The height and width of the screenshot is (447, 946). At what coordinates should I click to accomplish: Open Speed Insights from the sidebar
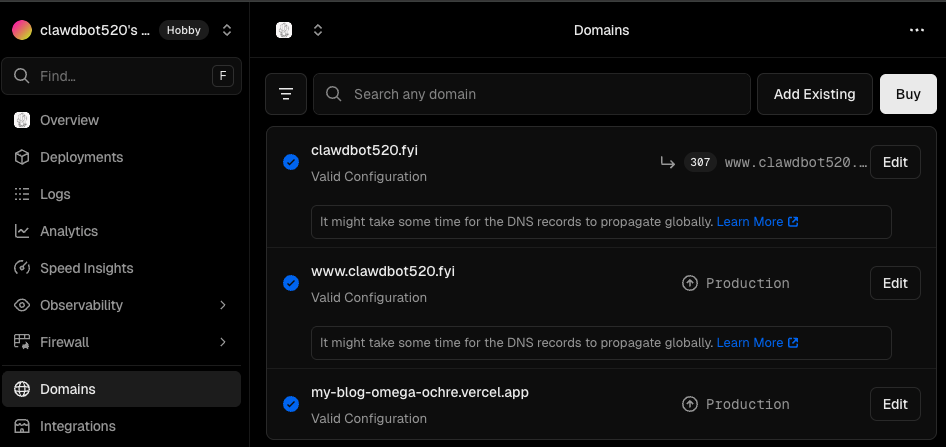[x=86, y=268]
